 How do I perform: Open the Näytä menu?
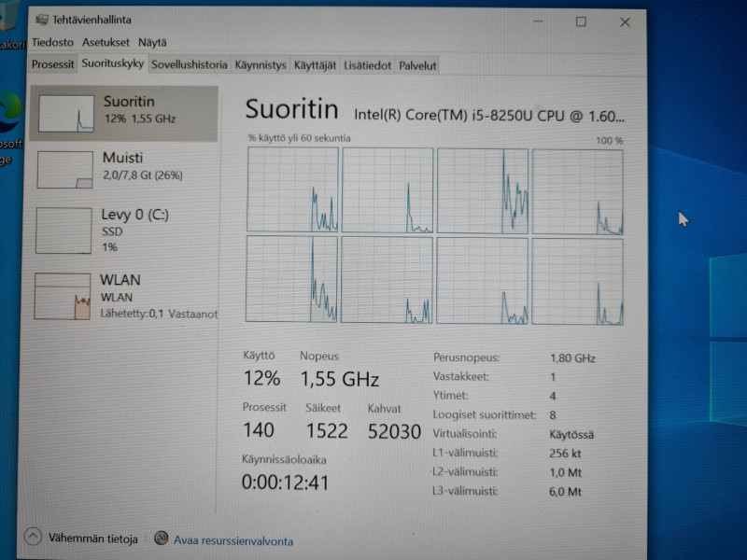(x=152, y=42)
